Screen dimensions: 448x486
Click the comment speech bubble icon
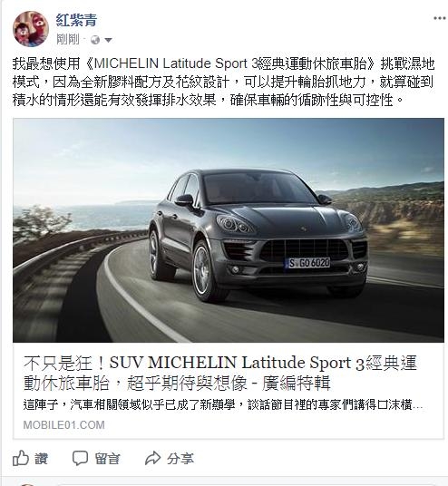coord(80,459)
